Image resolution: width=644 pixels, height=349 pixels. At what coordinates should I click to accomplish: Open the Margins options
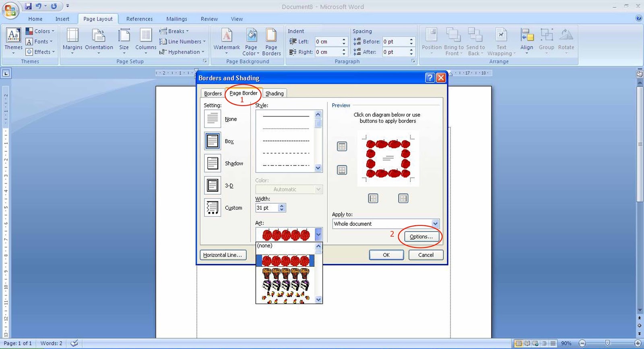click(x=72, y=41)
